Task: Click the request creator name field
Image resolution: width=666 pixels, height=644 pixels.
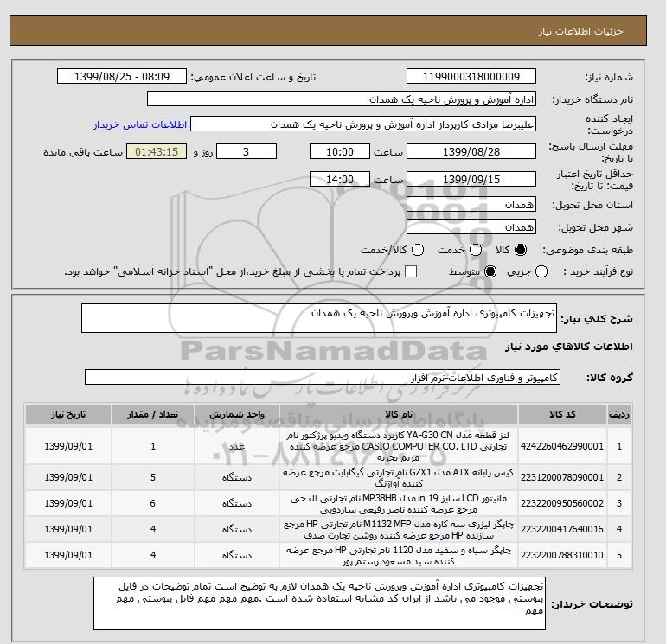Action: coord(363,124)
